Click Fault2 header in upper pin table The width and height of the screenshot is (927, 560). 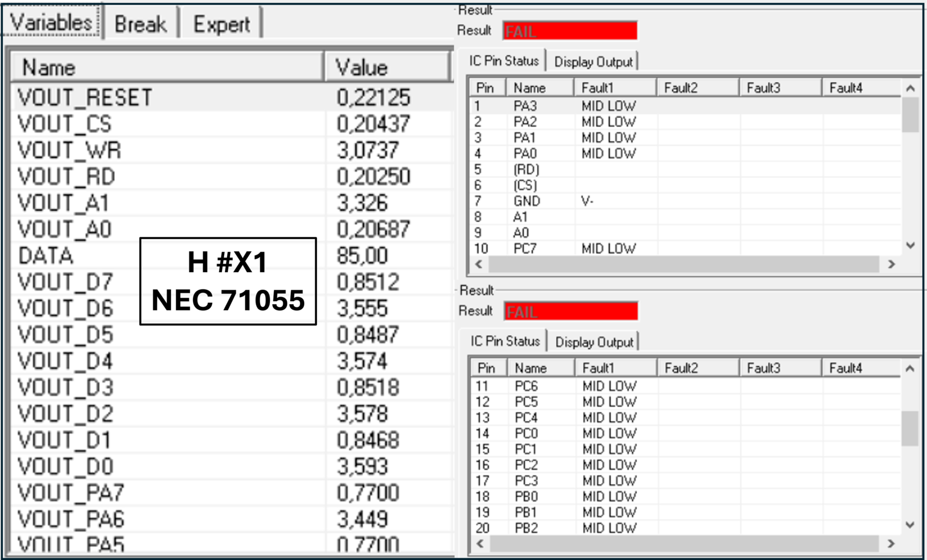(x=698, y=88)
